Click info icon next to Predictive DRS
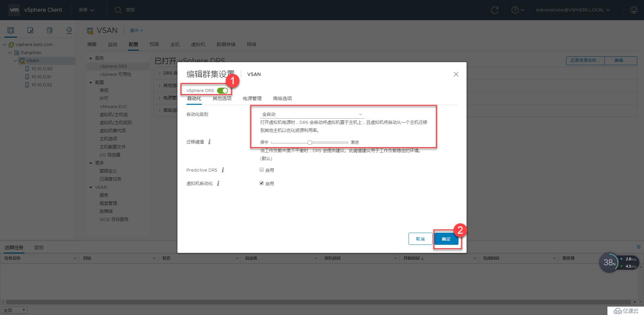The image size is (644, 315). pyautogui.click(x=223, y=170)
